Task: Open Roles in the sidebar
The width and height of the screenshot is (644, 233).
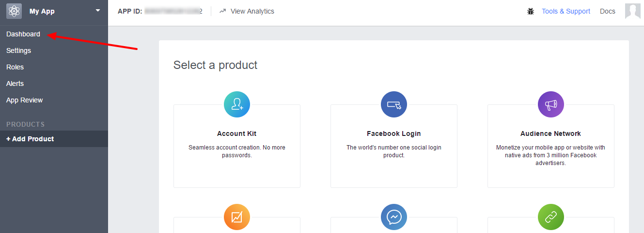Action: tap(15, 67)
